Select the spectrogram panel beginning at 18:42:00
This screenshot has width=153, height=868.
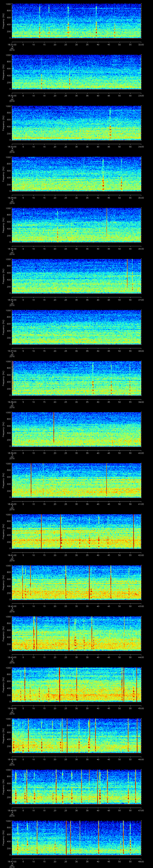tap(77, 582)
